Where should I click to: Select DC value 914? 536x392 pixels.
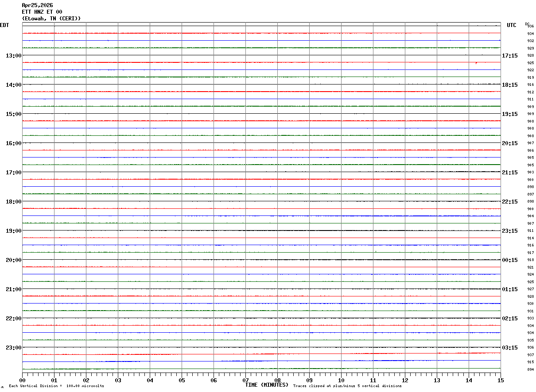point(530,238)
